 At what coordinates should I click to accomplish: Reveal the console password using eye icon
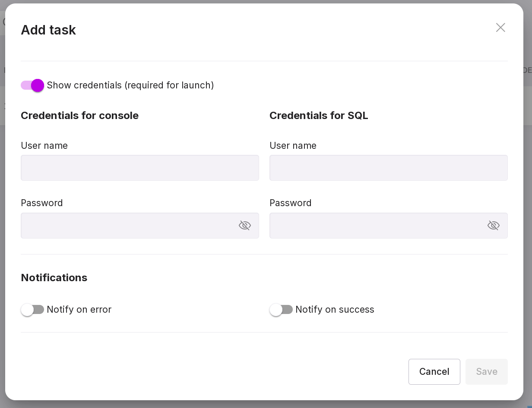pos(245,226)
